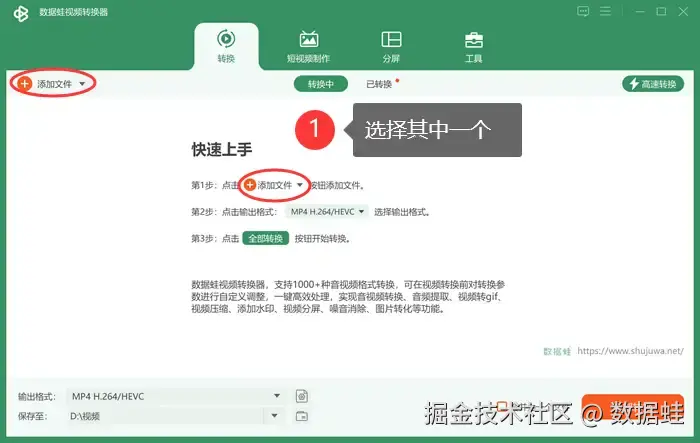Select the 转换中 tab
Viewport: 700px width, 443px height.
321,84
